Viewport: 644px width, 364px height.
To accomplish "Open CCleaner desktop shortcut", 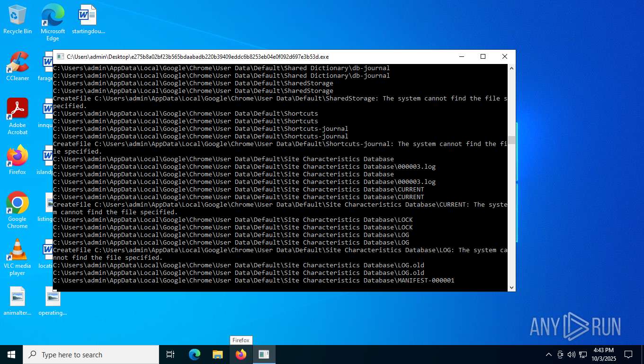I will 18,66.
